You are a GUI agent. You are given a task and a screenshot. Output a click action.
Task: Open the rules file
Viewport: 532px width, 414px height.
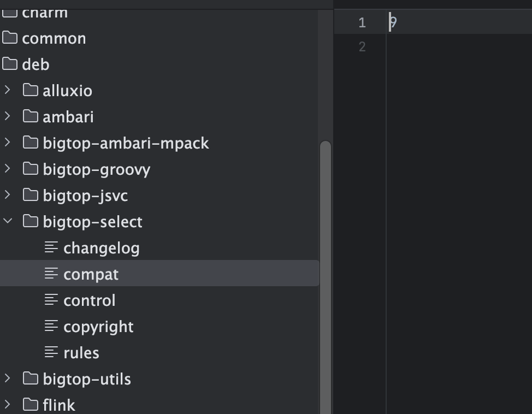coord(81,353)
